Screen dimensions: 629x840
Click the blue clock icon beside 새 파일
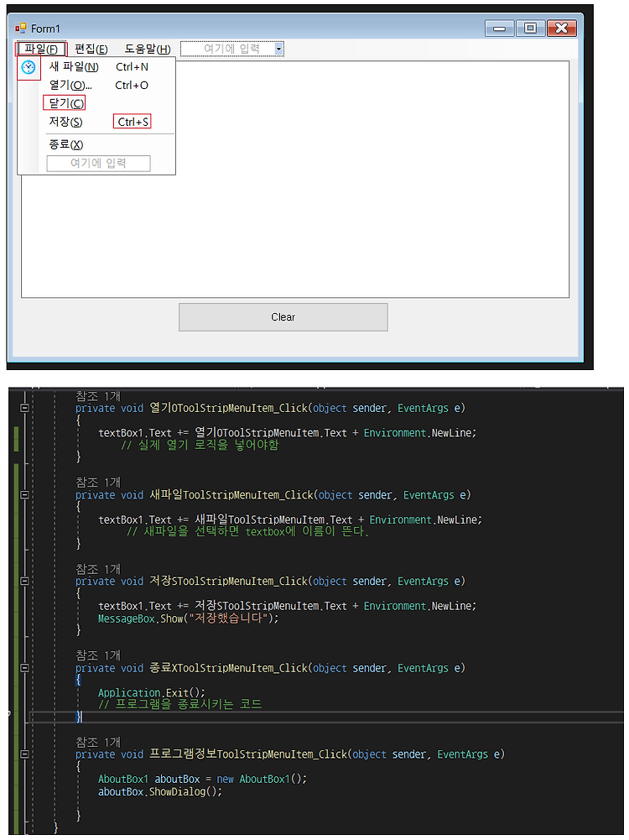click(29, 67)
